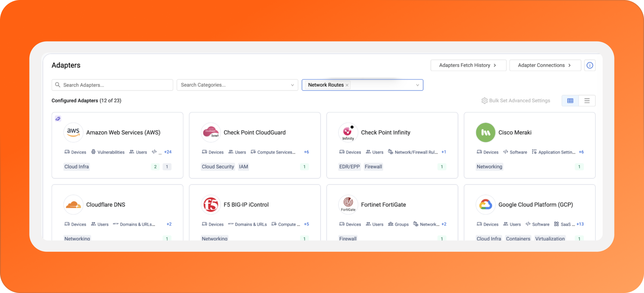Switch to list view layout

pos(587,101)
